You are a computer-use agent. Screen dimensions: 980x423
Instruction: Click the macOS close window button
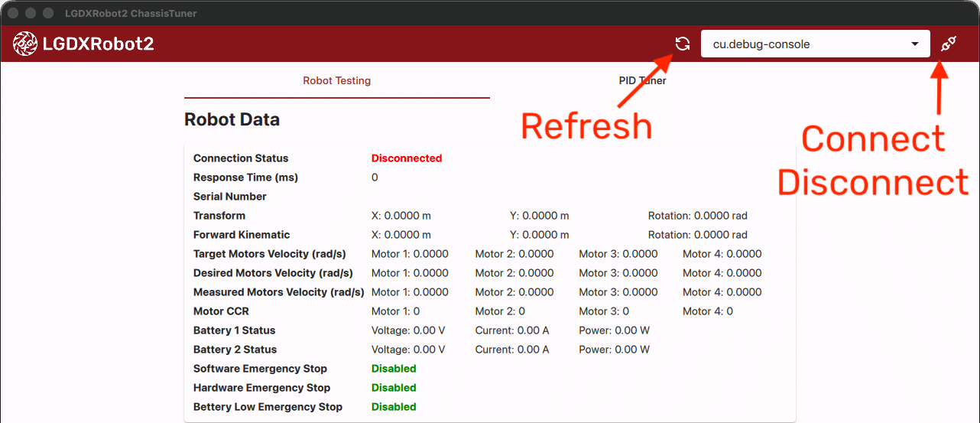pos(13,13)
